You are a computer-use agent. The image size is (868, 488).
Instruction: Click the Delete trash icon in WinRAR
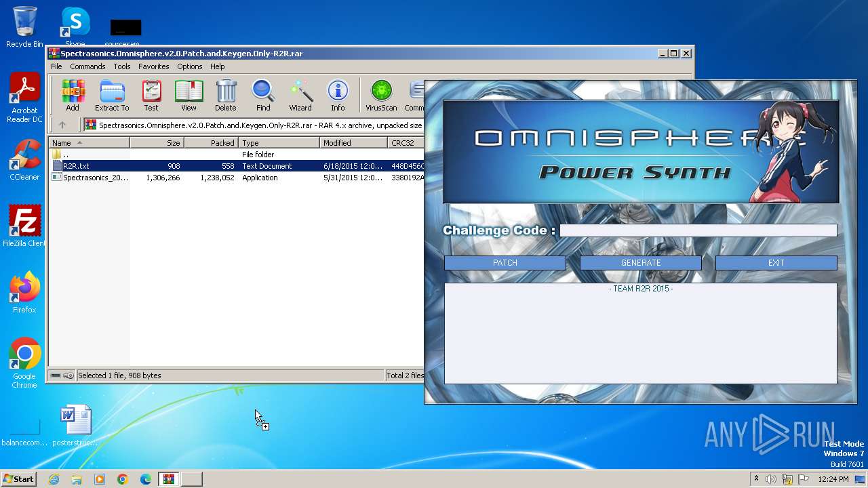coord(226,96)
